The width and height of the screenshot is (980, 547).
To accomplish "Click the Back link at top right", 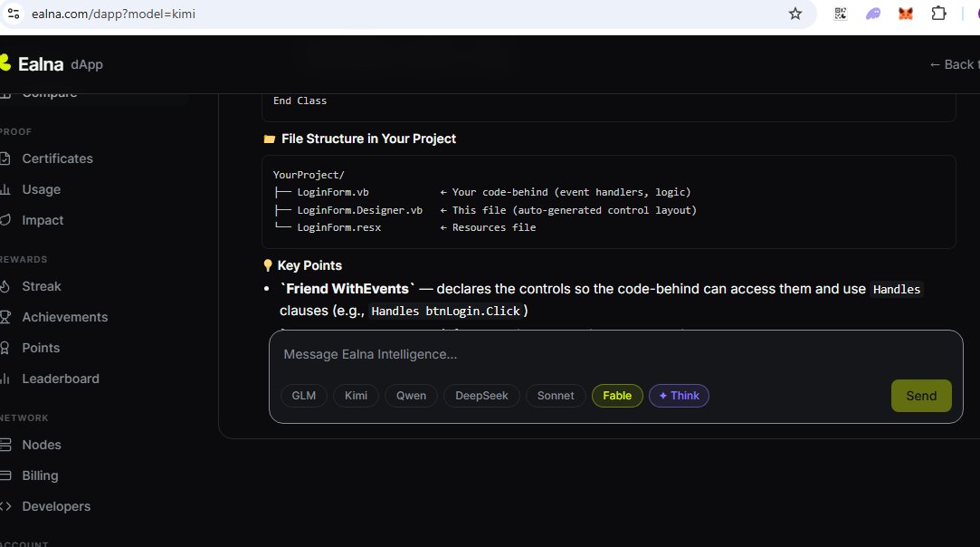I will click(x=955, y=64).
